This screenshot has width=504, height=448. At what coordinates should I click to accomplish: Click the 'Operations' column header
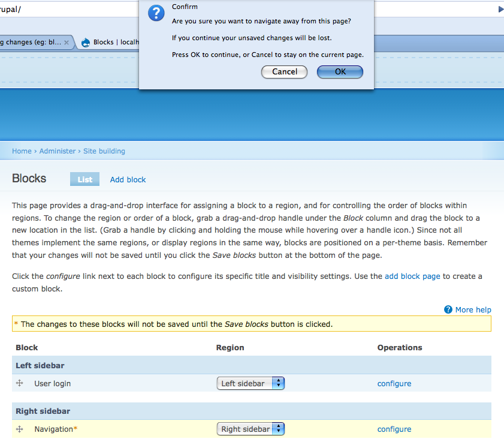click(400, 347)
